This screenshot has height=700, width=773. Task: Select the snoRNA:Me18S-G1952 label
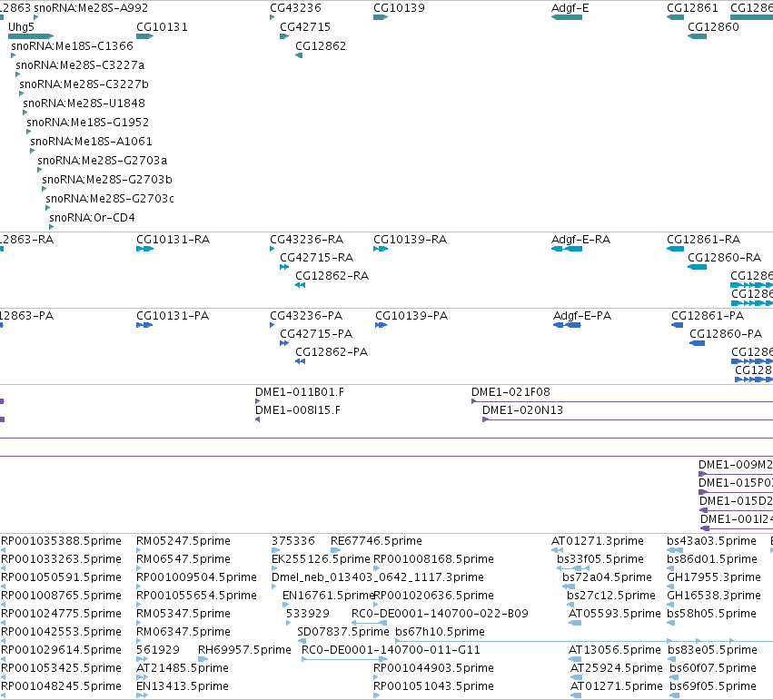[88, 123]
